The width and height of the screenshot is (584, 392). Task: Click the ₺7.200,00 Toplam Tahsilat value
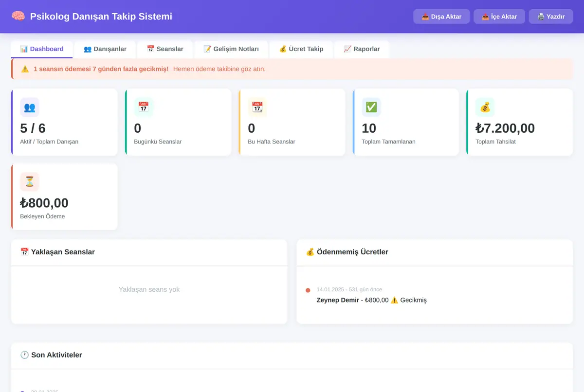point(505,128)
